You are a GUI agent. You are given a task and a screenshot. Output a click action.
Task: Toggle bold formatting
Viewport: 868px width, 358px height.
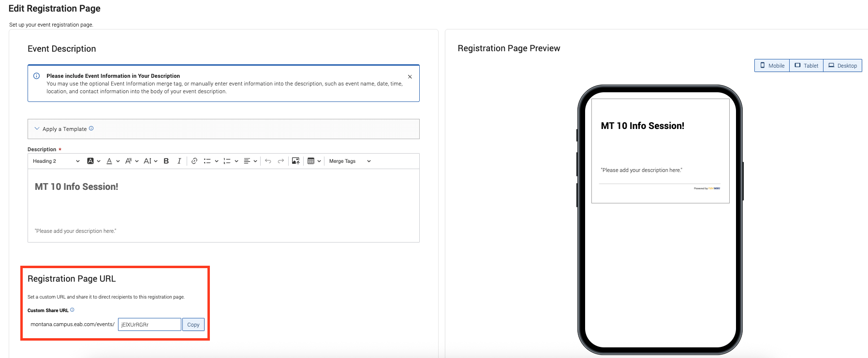click(166, 161)
